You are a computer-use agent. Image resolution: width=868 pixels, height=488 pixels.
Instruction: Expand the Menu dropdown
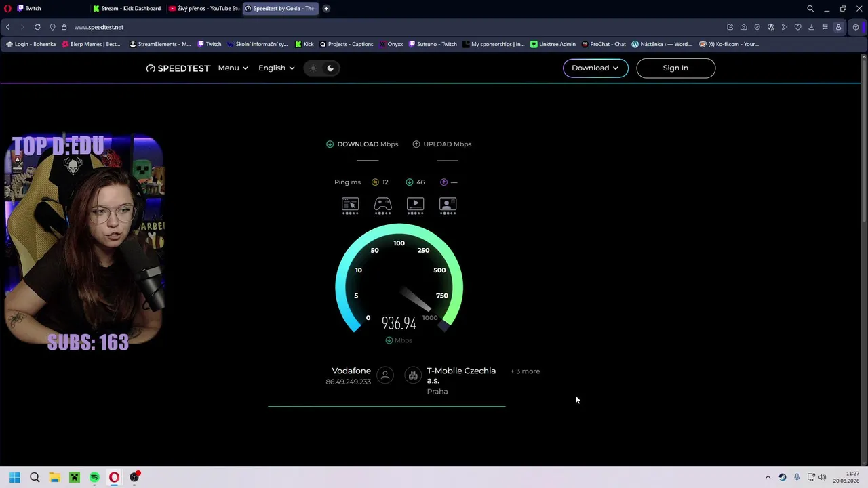pos(233,68)
